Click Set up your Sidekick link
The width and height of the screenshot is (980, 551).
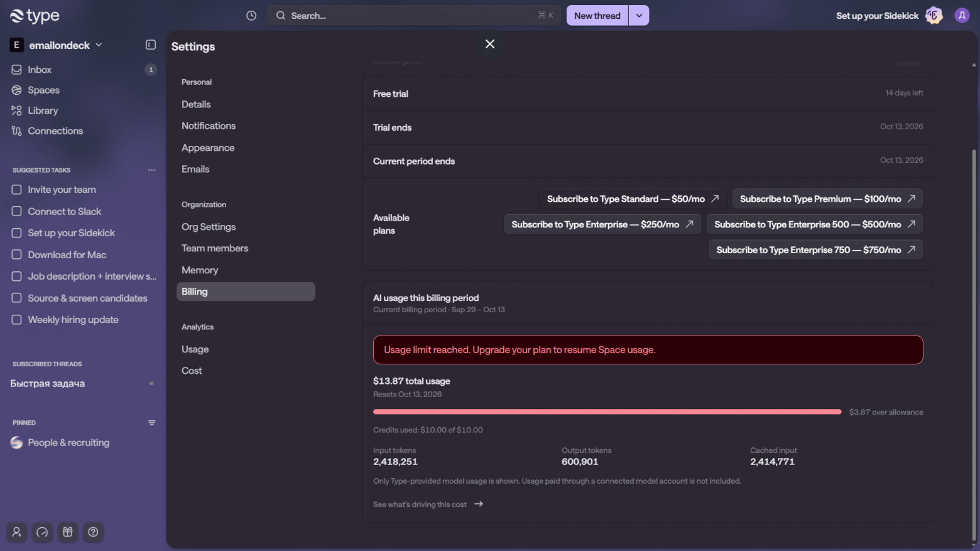877,16
